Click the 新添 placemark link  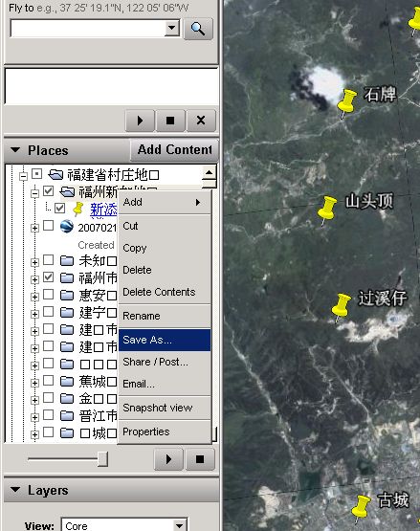pos(103,210)
